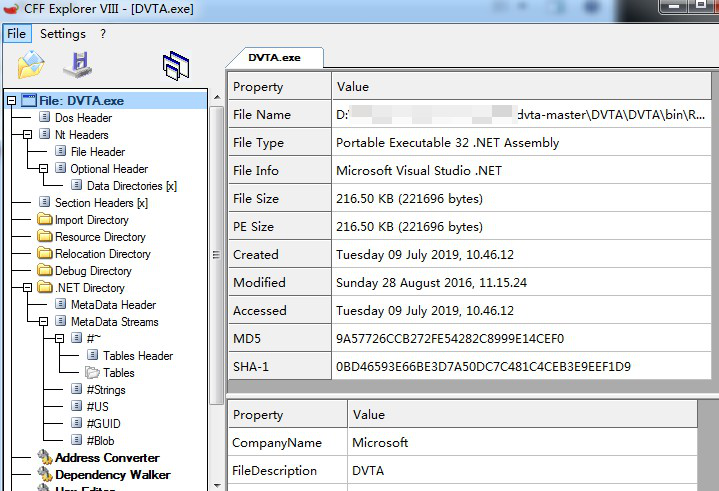
Task: Select MetaData Header in the tree
Action: pyautogui.click(x=113, y=305)
